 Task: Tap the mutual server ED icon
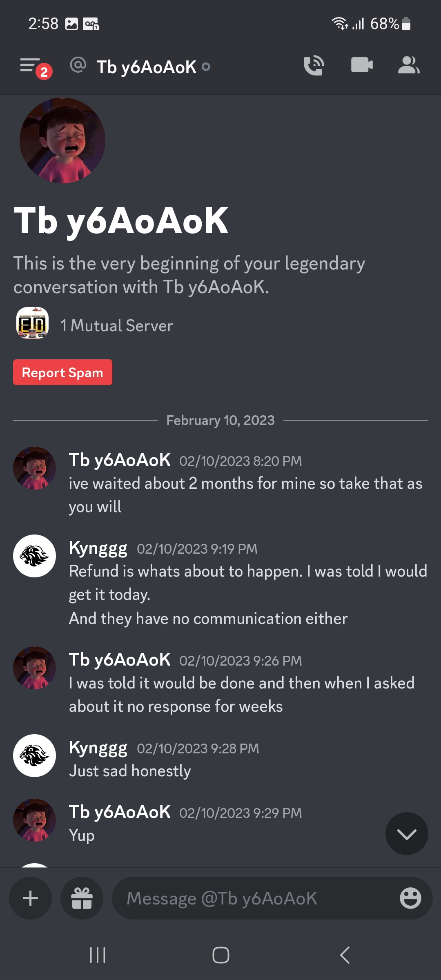32,323
